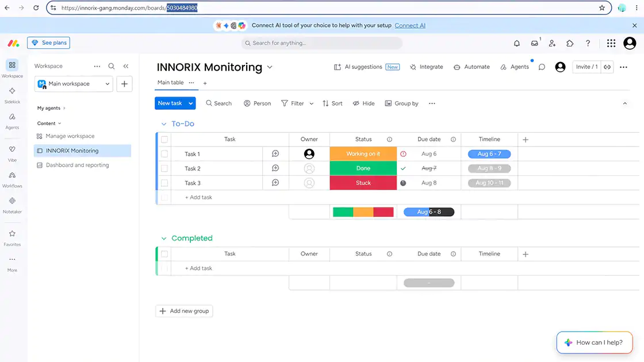644x362 pixels.
Task: Collapse the board header with up chevron
Action: pos(624,103)
